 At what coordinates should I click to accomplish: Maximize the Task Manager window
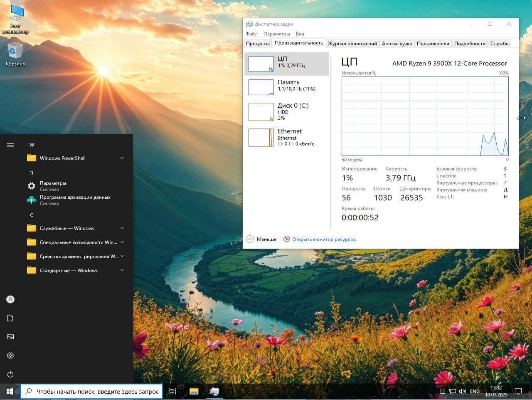coord(490,24)
